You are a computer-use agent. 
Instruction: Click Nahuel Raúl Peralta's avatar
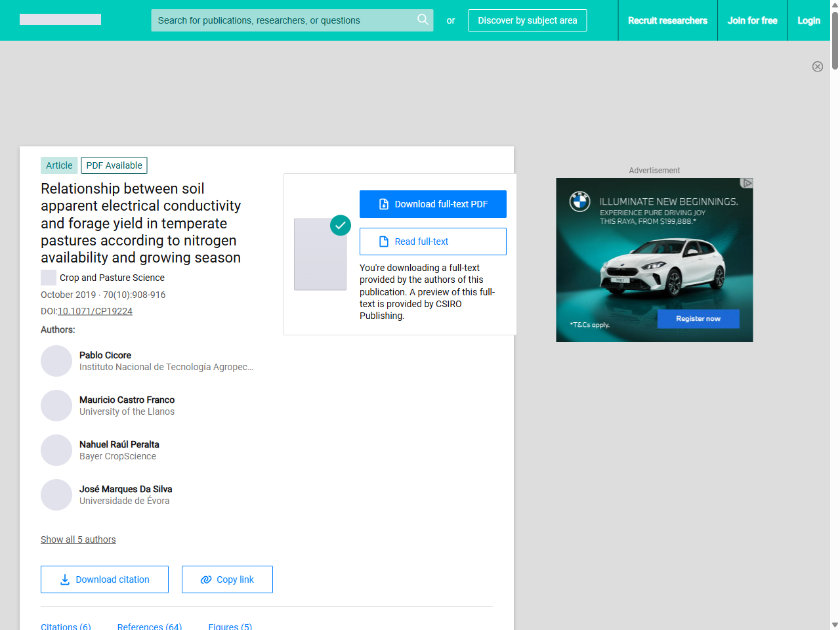[x=56, y=450]
